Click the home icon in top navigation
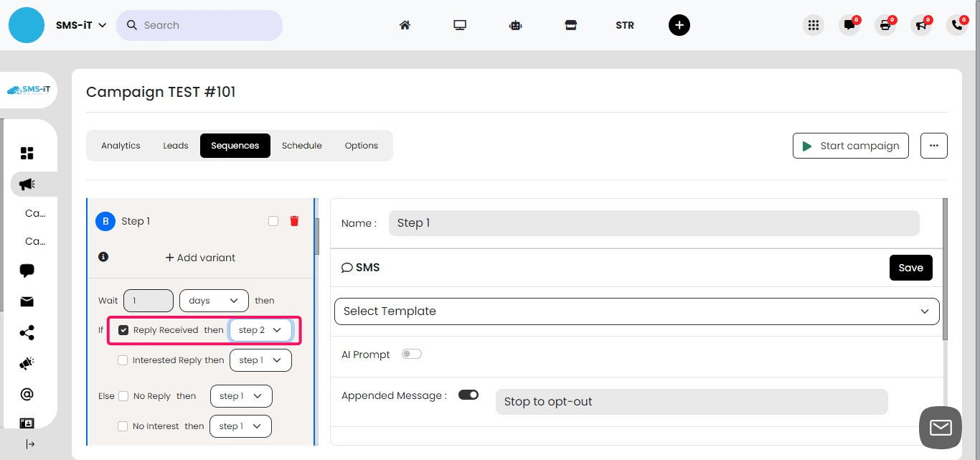This screenshot has width=980, height=460. [405, 25]
